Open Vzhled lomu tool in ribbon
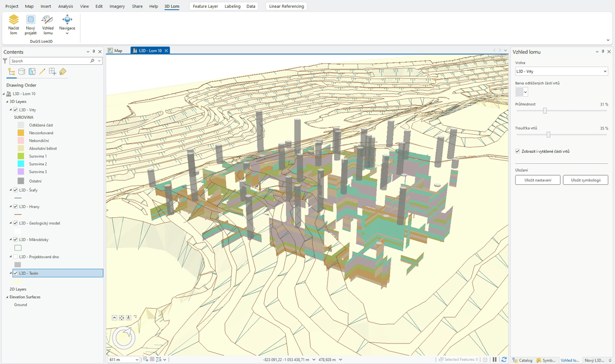 48,24
